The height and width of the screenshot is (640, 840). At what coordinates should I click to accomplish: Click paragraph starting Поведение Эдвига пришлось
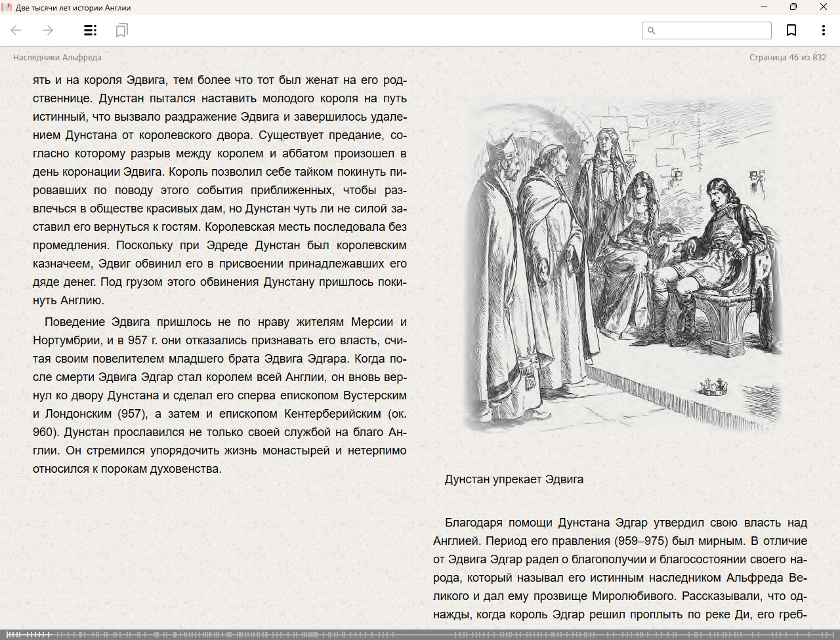[220, 395]
